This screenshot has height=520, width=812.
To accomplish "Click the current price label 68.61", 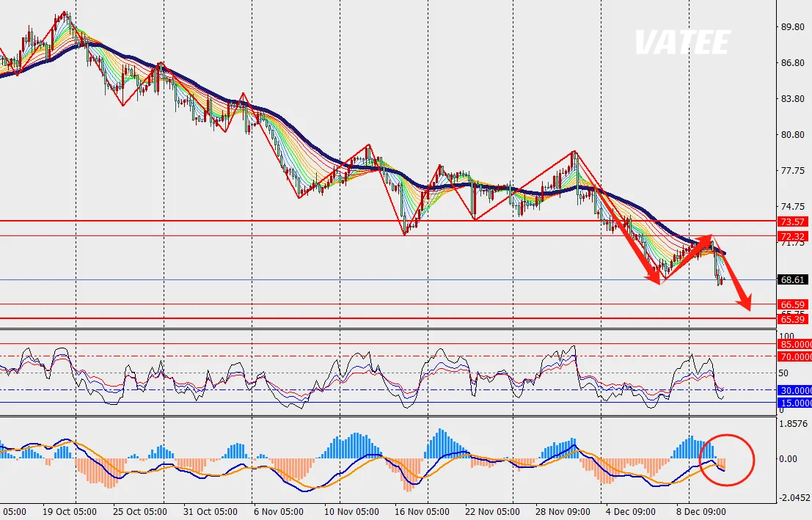I will [792, 279].
